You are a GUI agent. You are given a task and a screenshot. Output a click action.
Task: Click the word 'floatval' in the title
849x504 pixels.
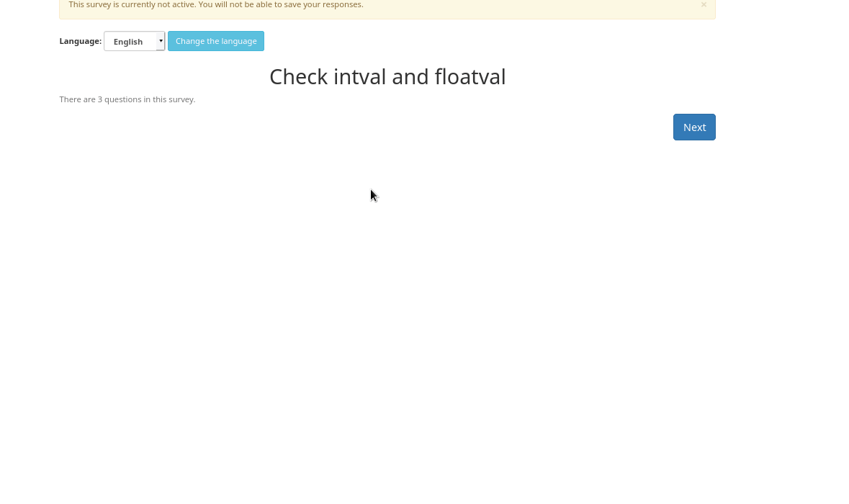coord(470,77)
